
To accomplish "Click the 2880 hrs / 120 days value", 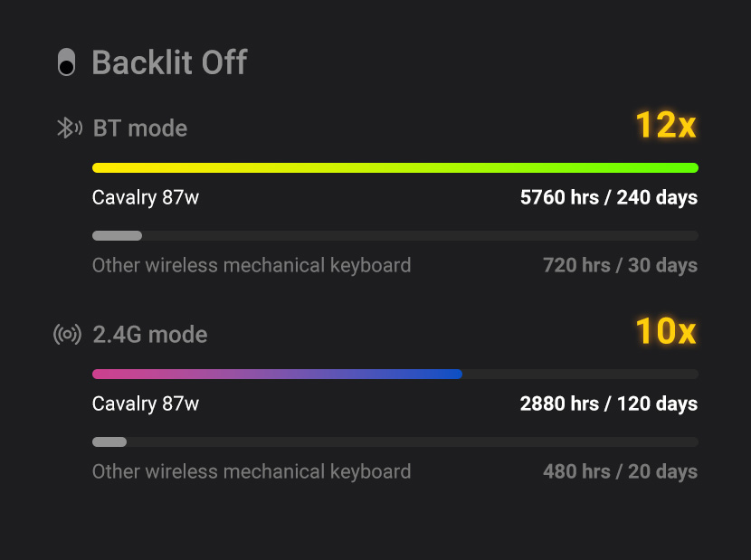I will tap(608, 403).
